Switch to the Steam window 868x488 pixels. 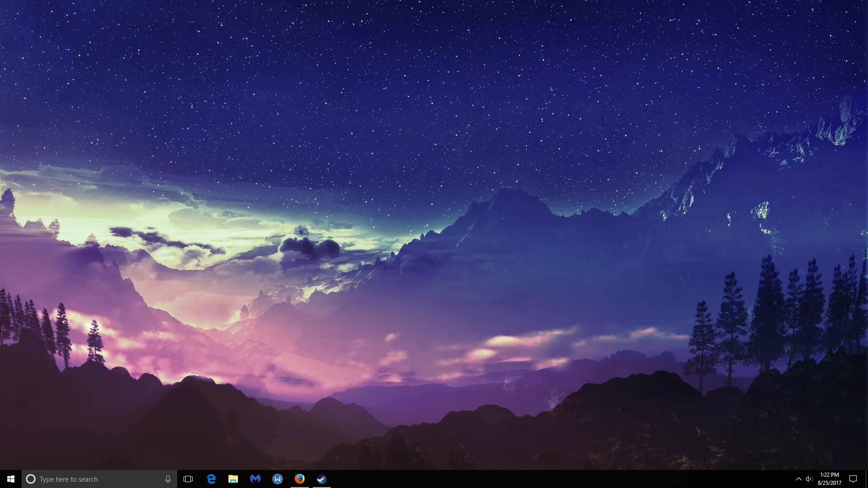point(321,479)
